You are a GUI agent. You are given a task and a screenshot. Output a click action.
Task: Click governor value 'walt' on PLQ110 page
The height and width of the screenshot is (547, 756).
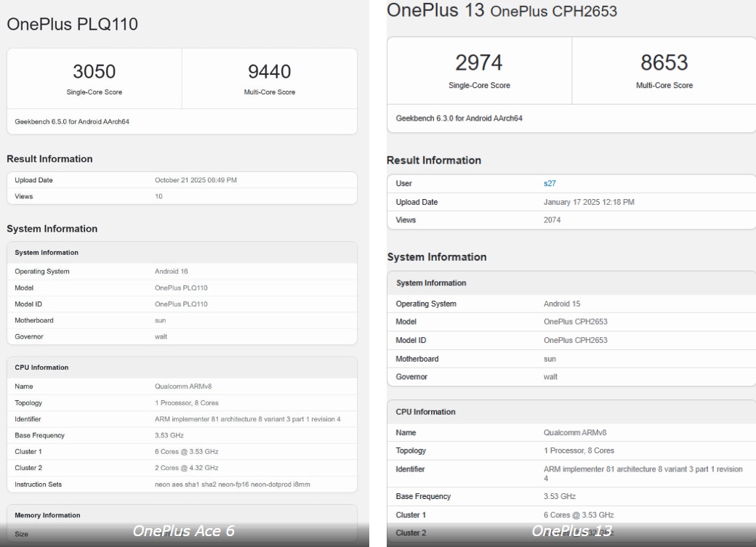pos(161,336)
